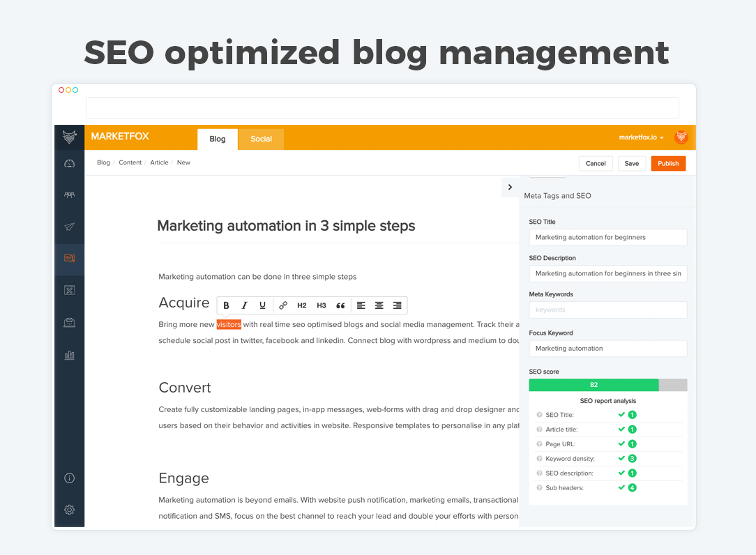Click the Cancel button
756x555 pixels.
pyautogui.click(x=596, y=163)
